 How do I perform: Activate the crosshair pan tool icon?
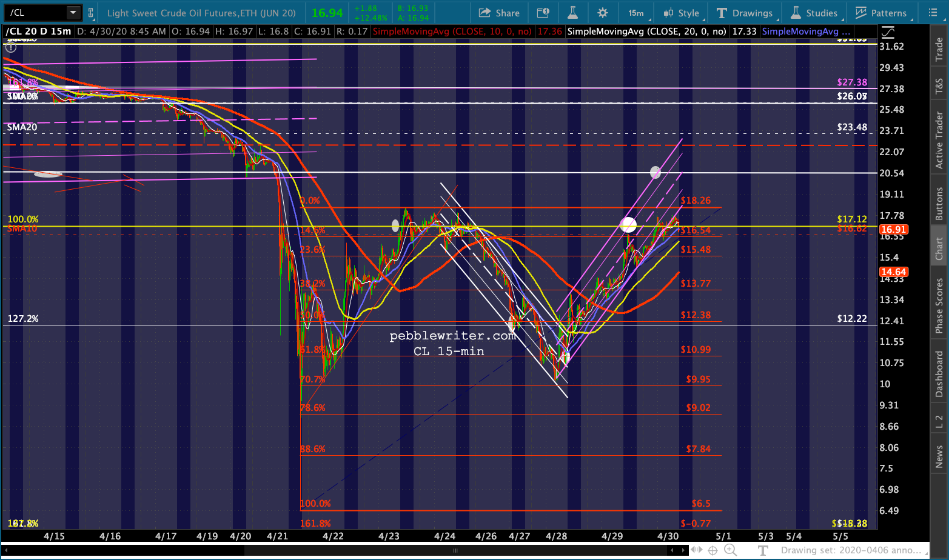713,550
